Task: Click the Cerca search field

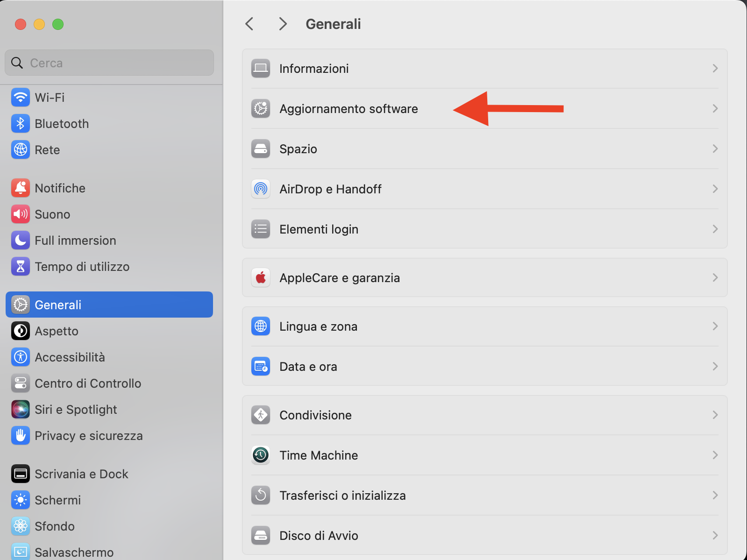Action: click(109, 63)
